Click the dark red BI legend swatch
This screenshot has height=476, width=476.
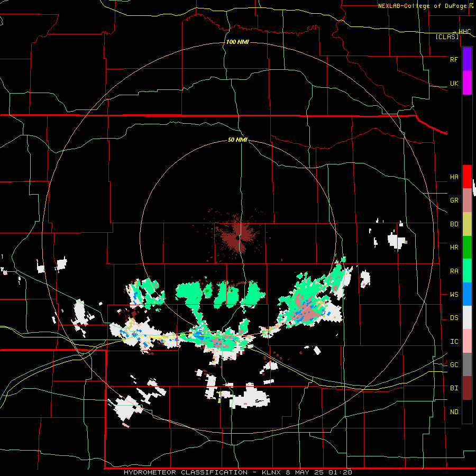(x=467, y=388)
